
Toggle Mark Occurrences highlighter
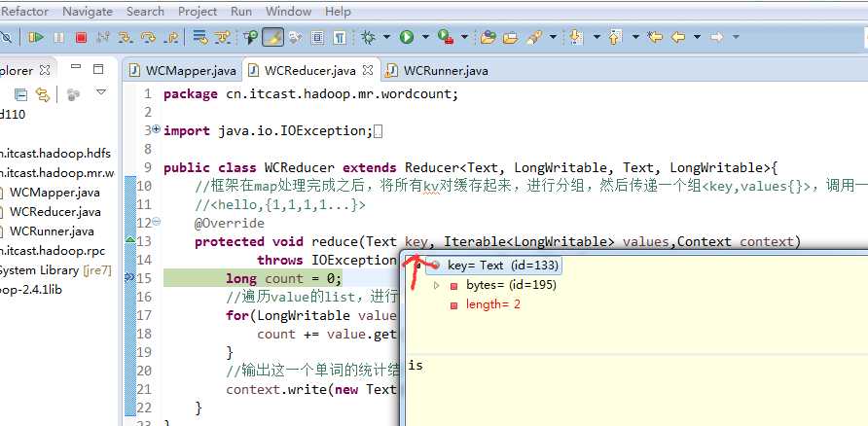[272, 37]
